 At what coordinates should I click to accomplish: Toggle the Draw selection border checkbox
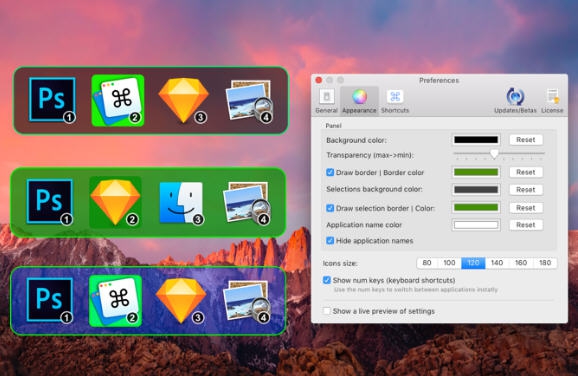(x=330, y=208)
